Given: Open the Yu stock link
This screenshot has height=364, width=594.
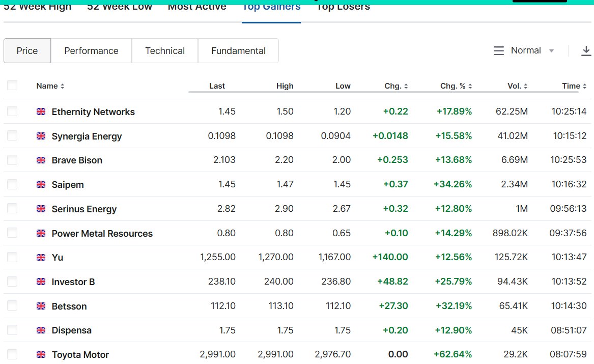Looking at the screenshot, I should click(x=57, y=258).
